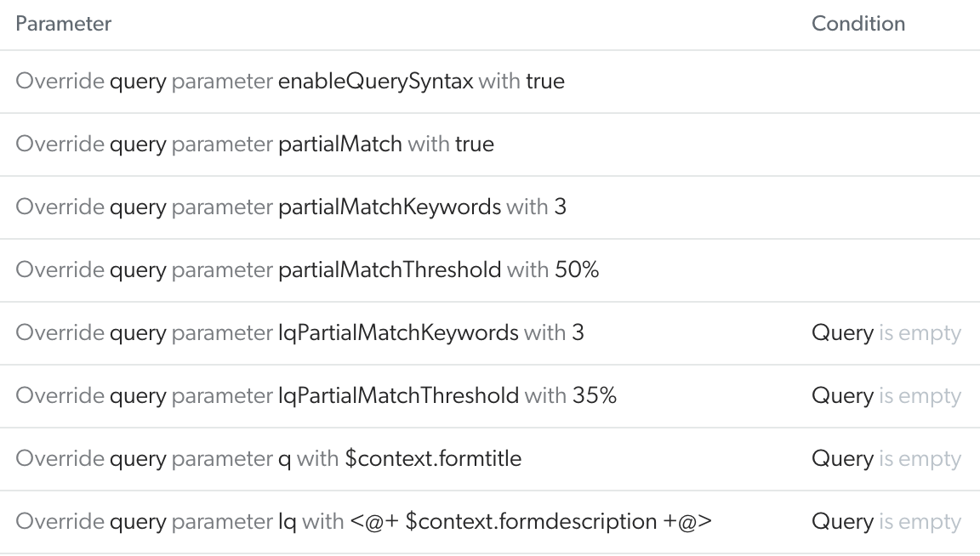The width and height of the screenshot is (980, 556).
Task: Click the empty condition cell for enableQuerySyntax
Action: point(886,82)
